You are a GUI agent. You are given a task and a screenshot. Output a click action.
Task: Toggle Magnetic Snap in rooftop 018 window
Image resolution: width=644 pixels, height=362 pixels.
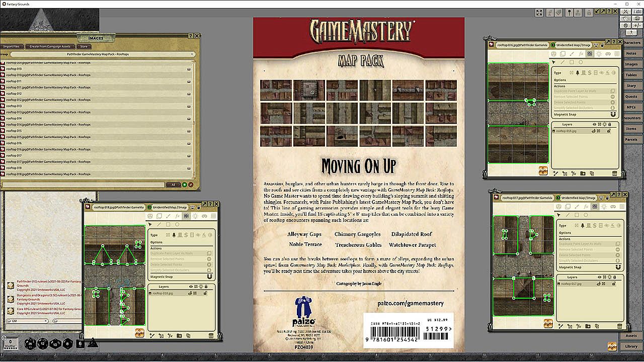tap(209, 277)
